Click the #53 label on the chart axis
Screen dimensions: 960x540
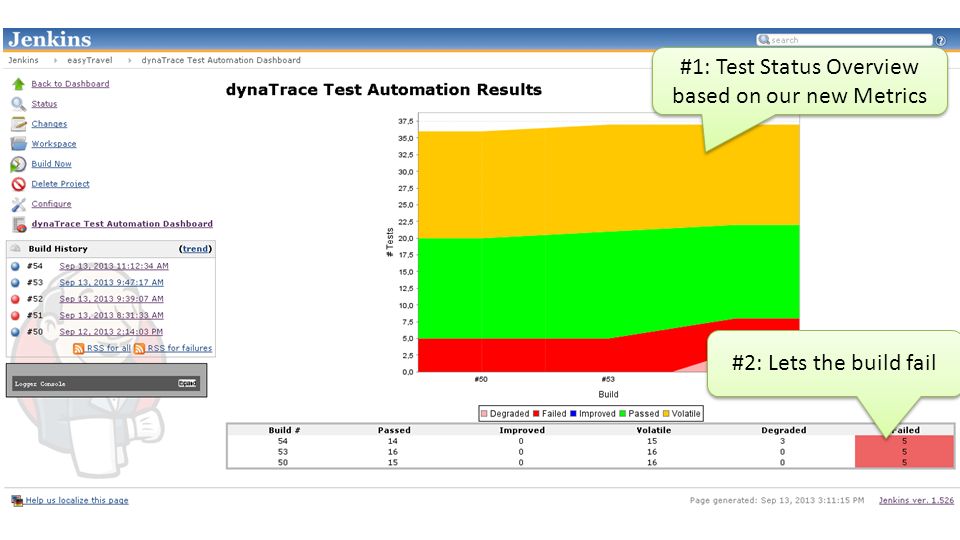[607, 380]
